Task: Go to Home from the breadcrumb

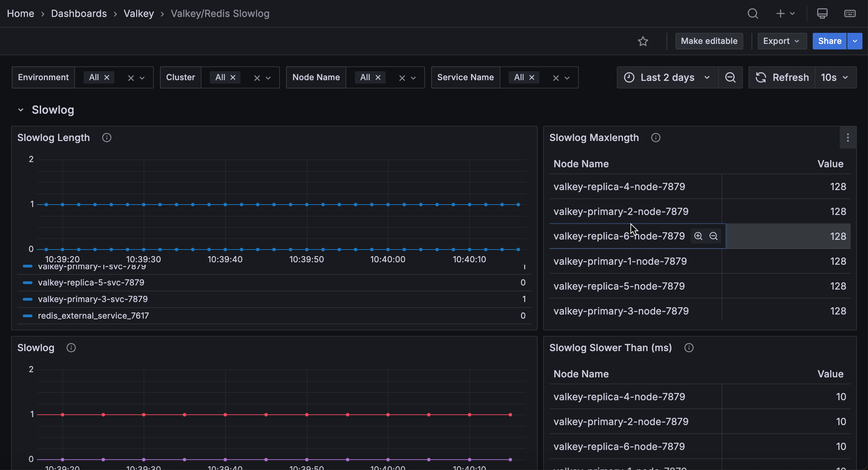Action: click(20, 13)
